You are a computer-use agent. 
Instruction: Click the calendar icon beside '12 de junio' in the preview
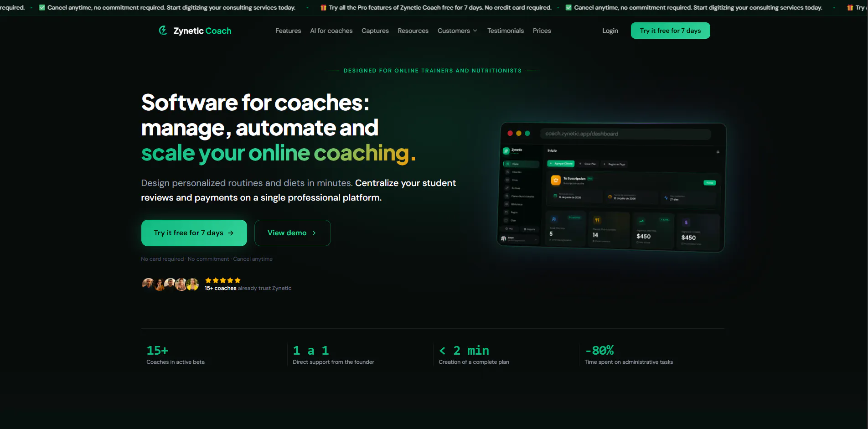(555, 196)
